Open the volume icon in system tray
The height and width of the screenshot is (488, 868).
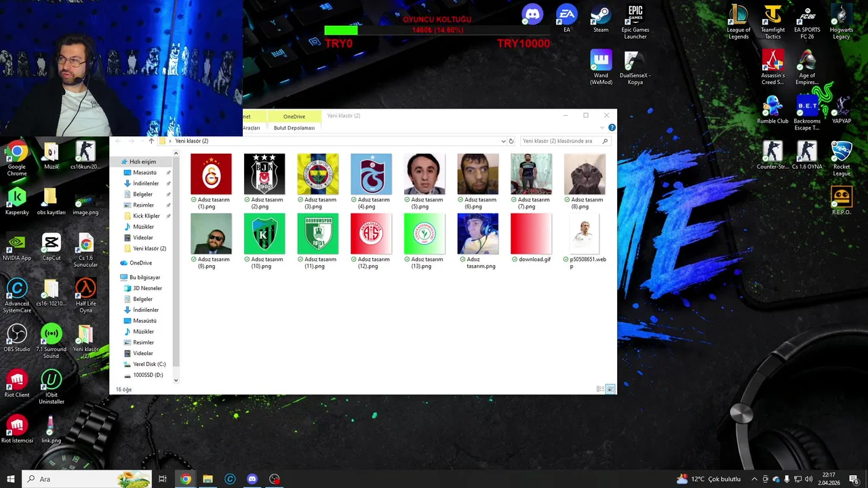(x=809, y=479)
